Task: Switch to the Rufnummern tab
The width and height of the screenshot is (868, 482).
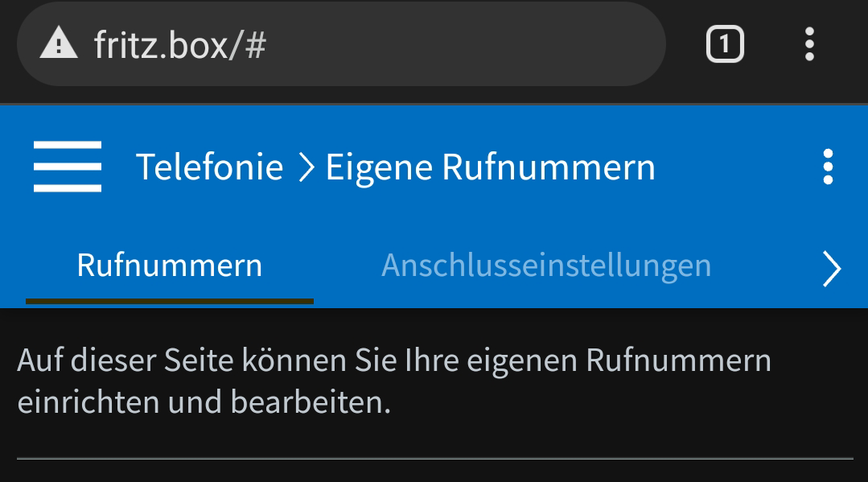Action: (x=169, y=266)
